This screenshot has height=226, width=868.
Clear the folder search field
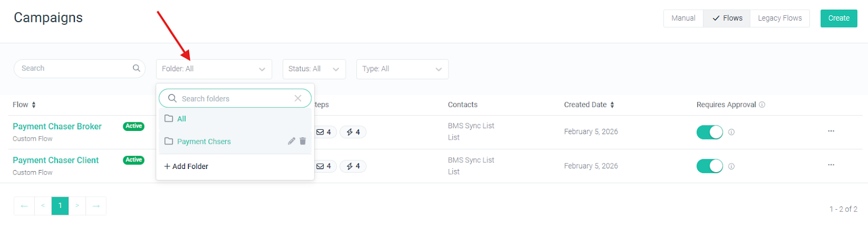[298, 98]
